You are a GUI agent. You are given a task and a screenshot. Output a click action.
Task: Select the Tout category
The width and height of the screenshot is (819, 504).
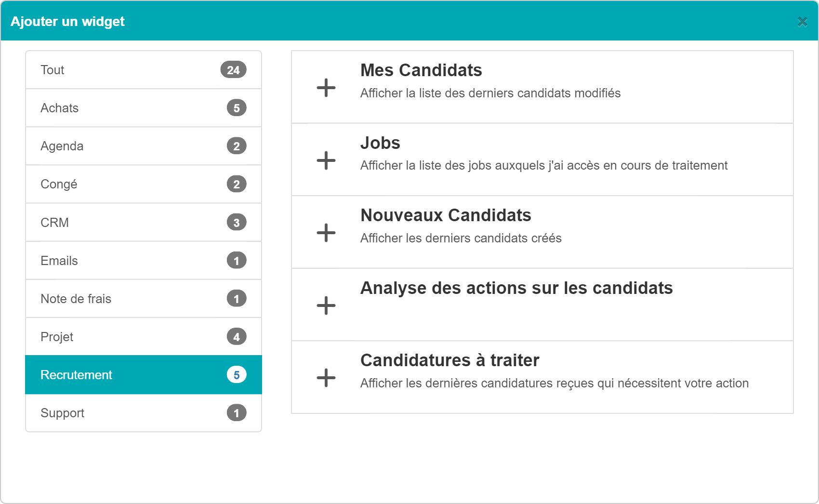click(x=144, y=70)
